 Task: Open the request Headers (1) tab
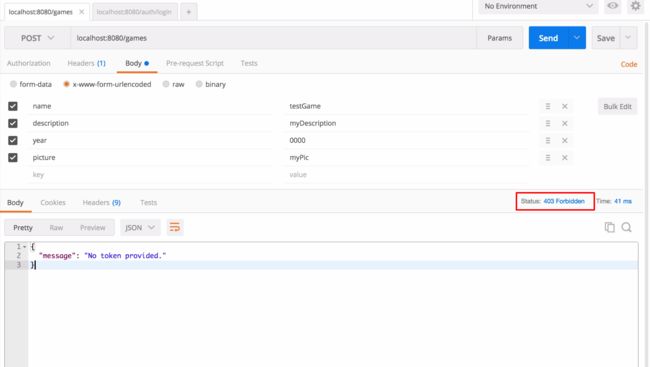tap(86, 63)
